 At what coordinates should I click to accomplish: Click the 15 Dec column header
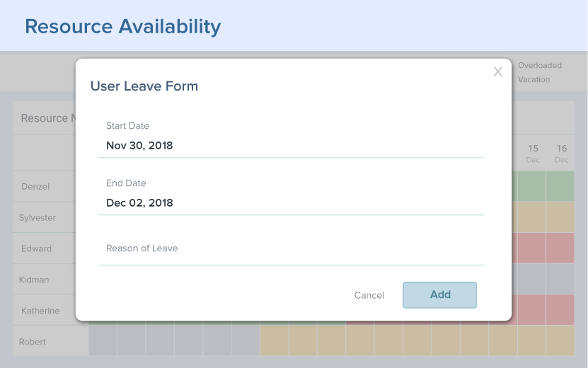533,153
